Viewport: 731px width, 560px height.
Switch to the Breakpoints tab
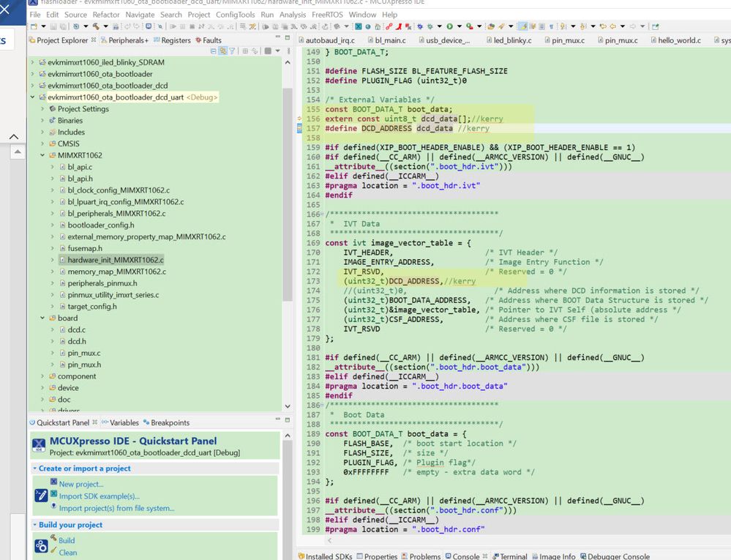[x=166, y=423]
